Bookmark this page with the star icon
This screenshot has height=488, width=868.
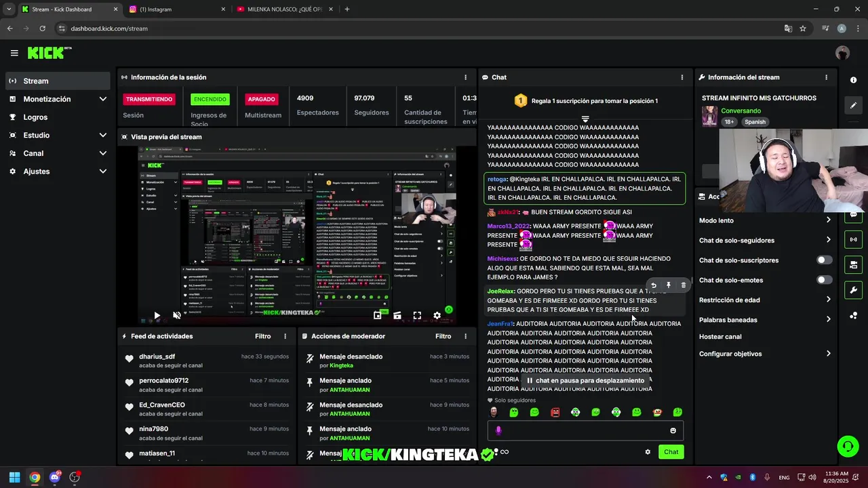click(803, 28)
